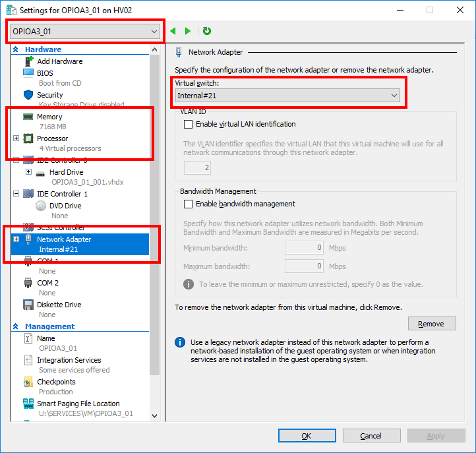Open the BIOS settings icon
This screenshot has width=476, height=453.
(28, 73)
